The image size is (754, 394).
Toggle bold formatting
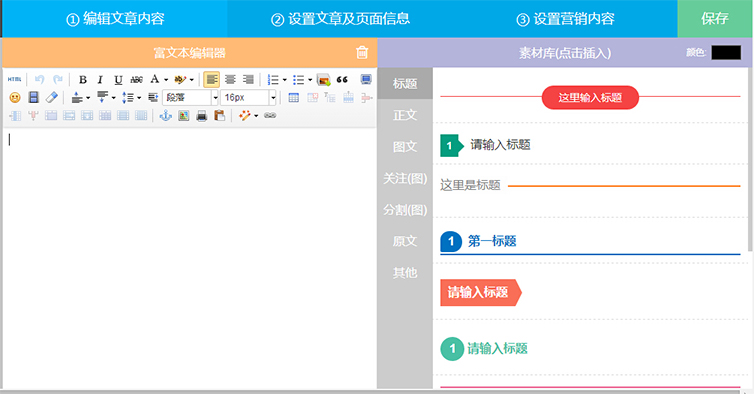pyautogui.click(x=83, y=79)
